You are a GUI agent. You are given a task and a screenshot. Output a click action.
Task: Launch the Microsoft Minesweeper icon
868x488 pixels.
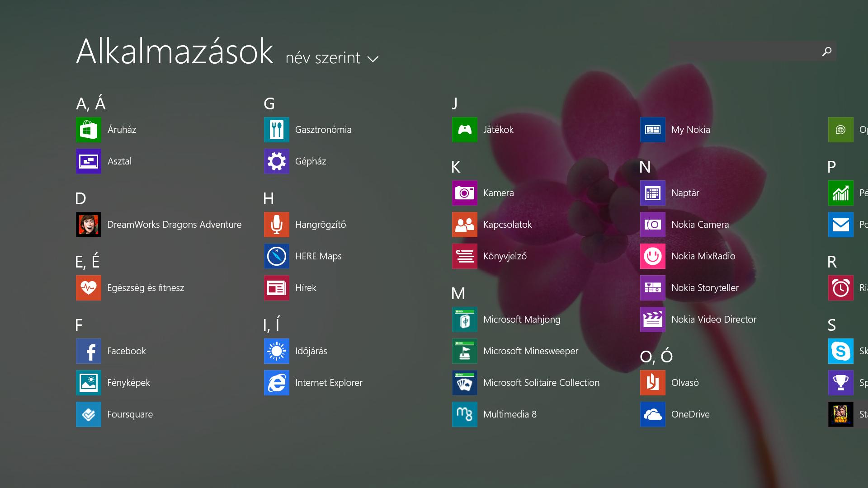tap(465, 351)
